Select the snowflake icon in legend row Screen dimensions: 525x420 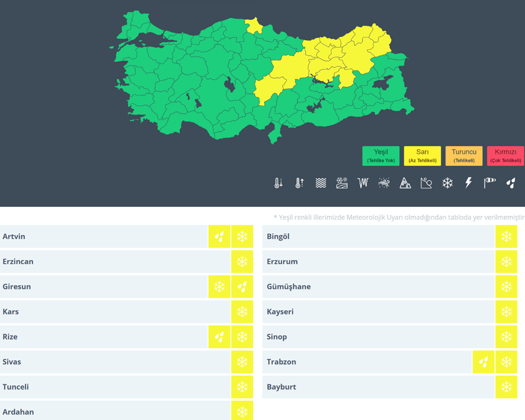pyautogui.click(x=448, y=183)
